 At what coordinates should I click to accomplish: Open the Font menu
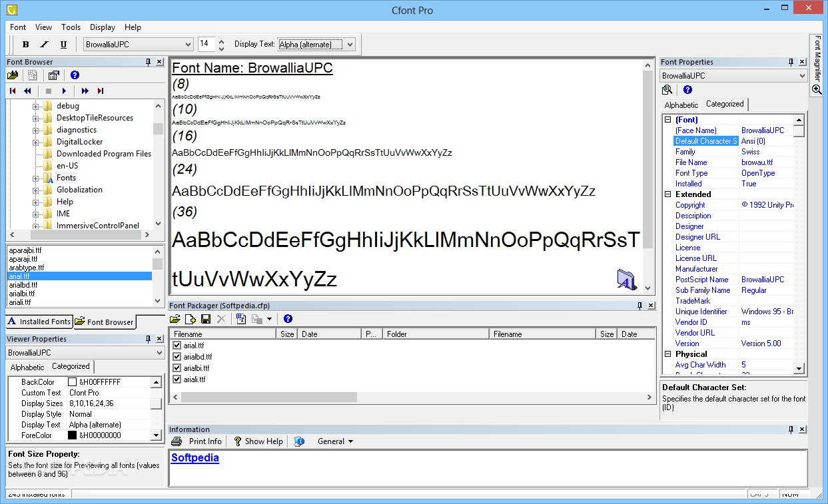coord(18,27)
